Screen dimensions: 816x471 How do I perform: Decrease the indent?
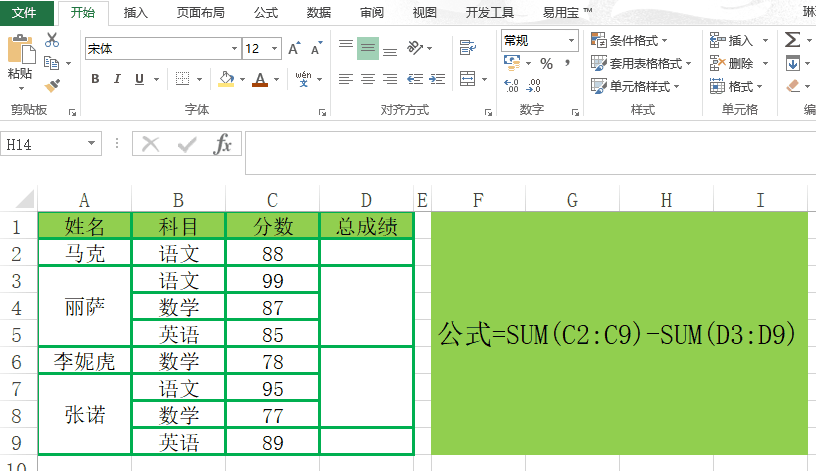point(415,79)
